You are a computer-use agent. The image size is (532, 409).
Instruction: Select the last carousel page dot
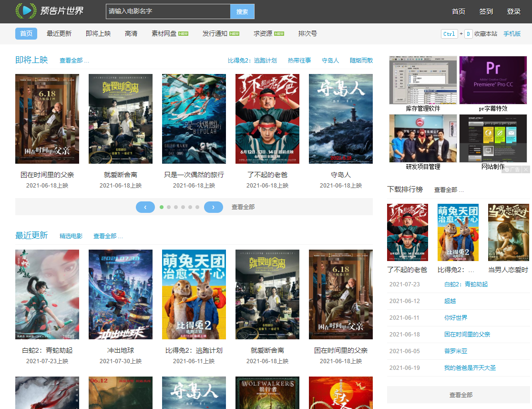(197, 207)
